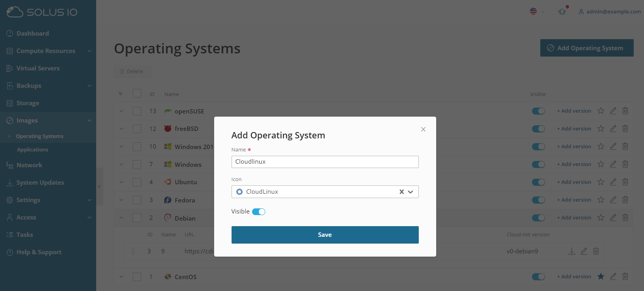Image resolution: width=644 pixels, height=291 pixels.
Task: Check the freeBSD row checkbox
Action: pyautogui.click(x=137, y=129)
